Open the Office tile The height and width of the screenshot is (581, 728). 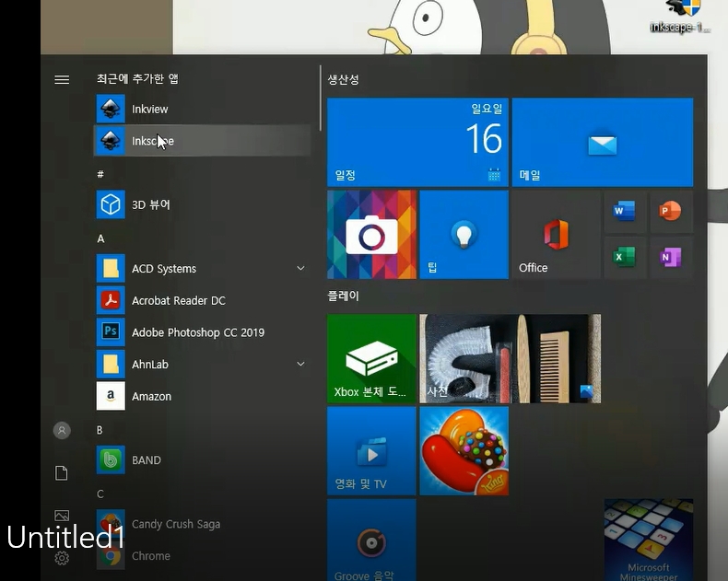[557, 235]
